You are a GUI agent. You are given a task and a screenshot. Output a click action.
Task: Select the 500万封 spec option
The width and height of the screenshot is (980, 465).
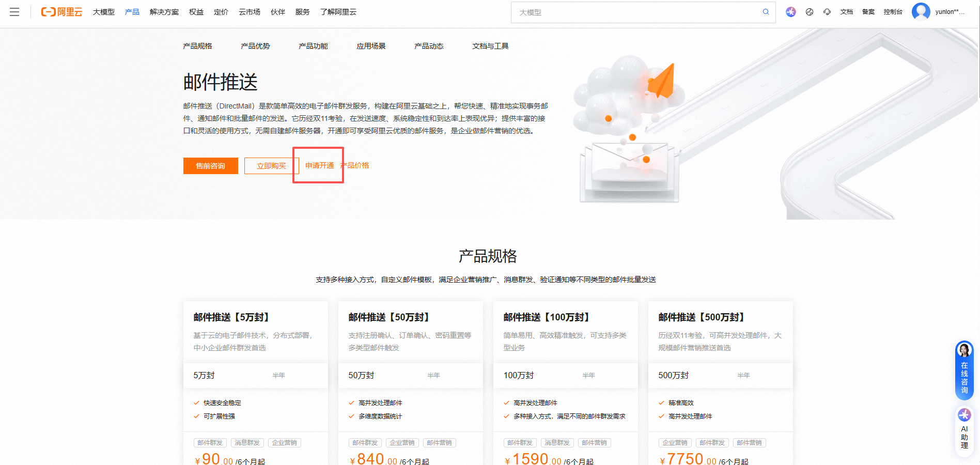[x=674, y=376]
